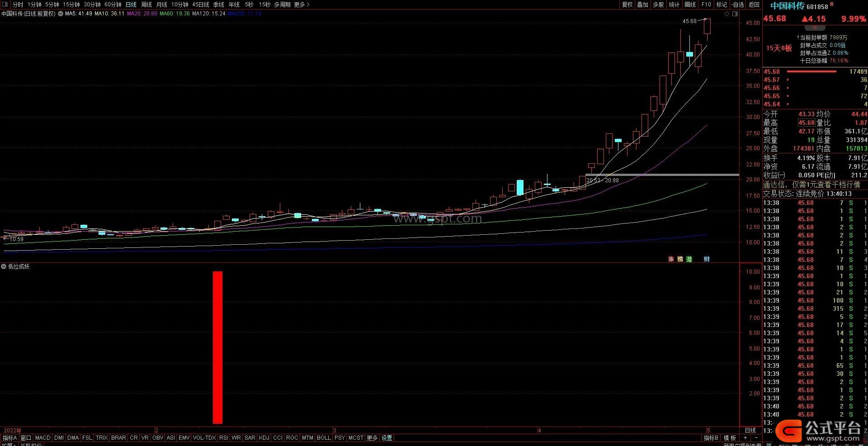Click the 15天8板 label
Image resolution: width=868 pixels, height=446 pixels.
coord(779,48)
